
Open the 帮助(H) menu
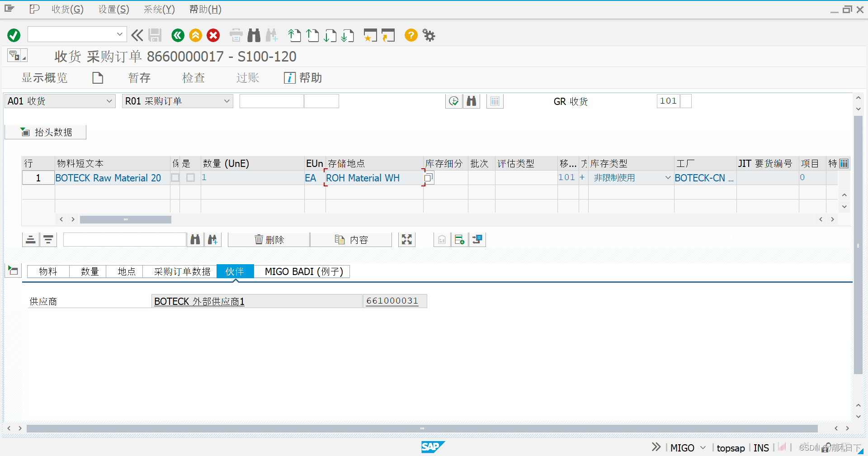point(205,9)
